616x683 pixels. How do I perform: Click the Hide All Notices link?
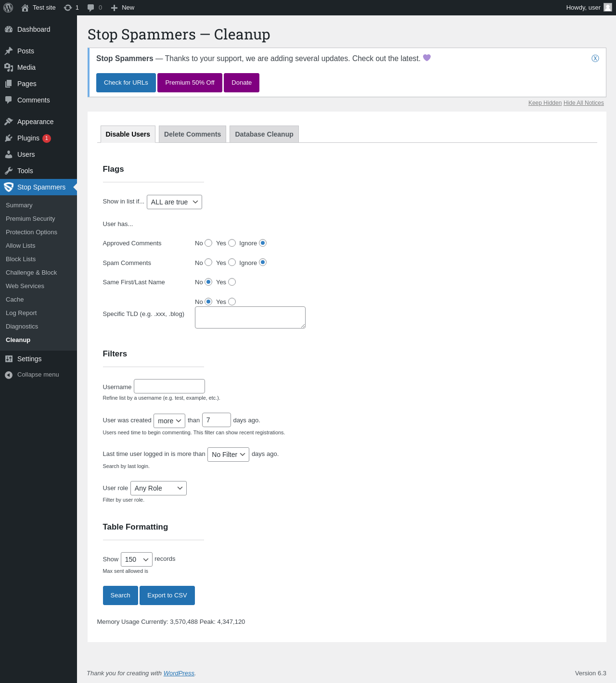point(584,103)
